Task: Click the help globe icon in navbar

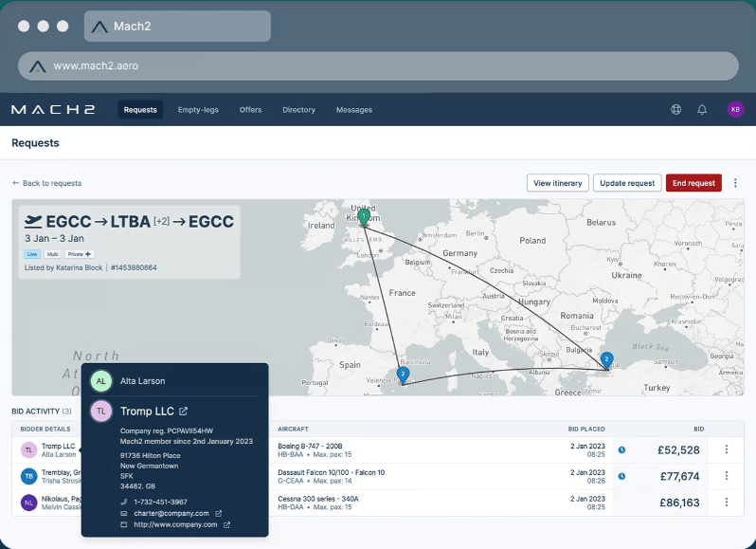Action: [676, 110]
